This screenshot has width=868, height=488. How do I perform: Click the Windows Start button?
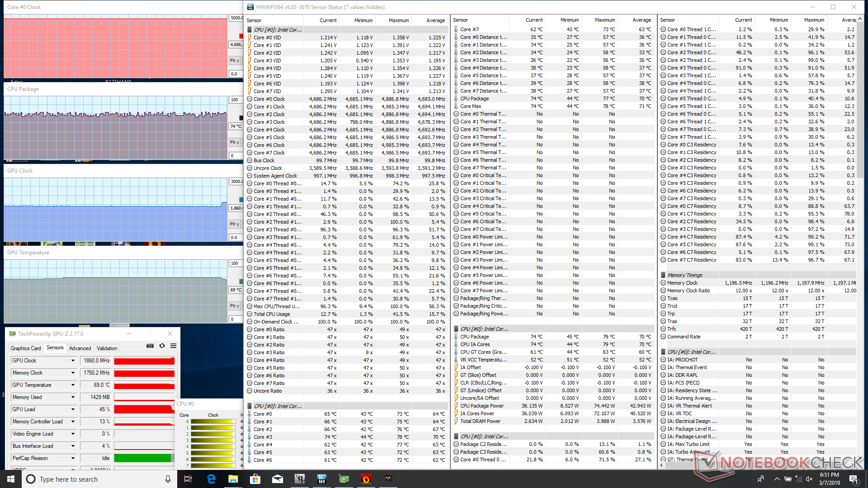click(x=11, y=479)
